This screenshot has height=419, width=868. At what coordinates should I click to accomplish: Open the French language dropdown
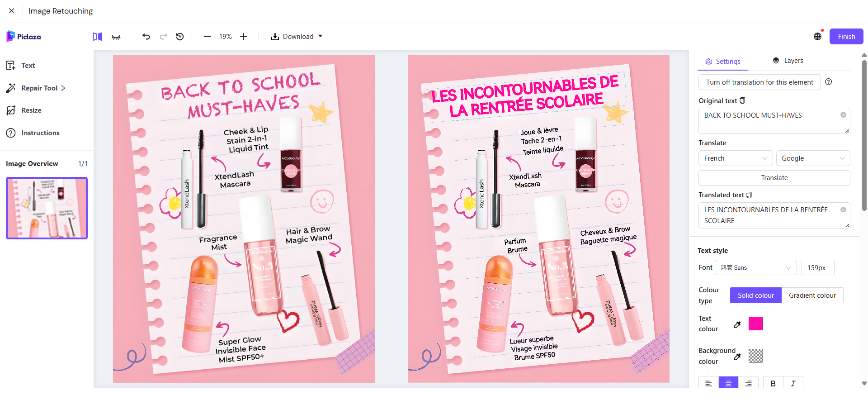[x=735, y=158]
